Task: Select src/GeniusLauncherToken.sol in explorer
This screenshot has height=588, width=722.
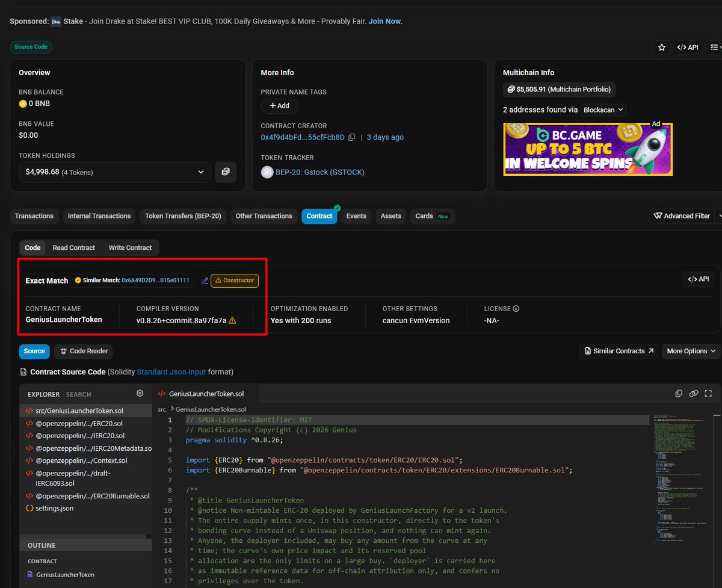Action: [x=85, y=411]
